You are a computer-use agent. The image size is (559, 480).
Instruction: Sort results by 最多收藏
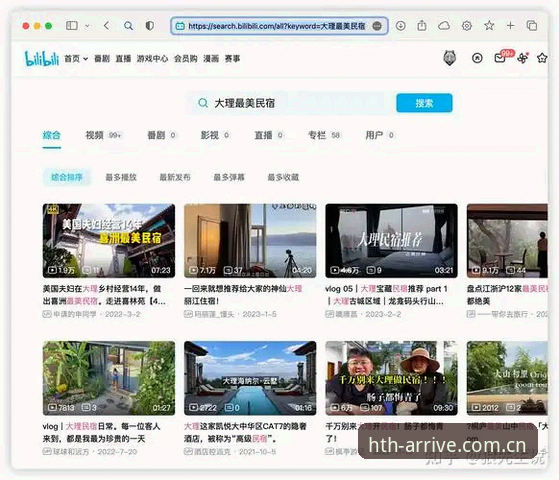pyautogui.click(x=283, y=177)
